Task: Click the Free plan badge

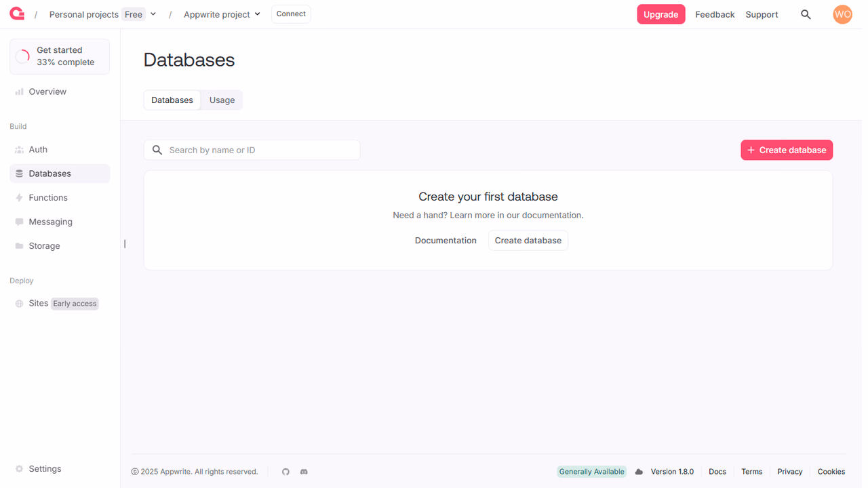Action: [134, 14]
